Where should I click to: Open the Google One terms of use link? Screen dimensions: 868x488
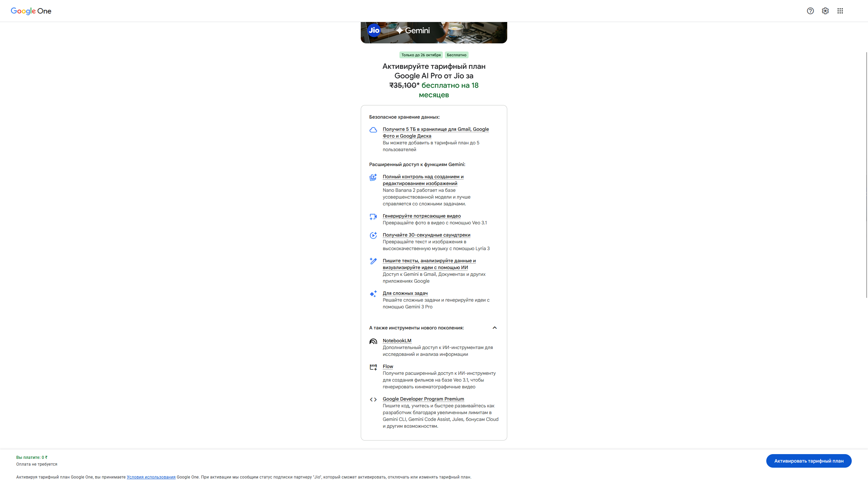[x=151, y=477]
